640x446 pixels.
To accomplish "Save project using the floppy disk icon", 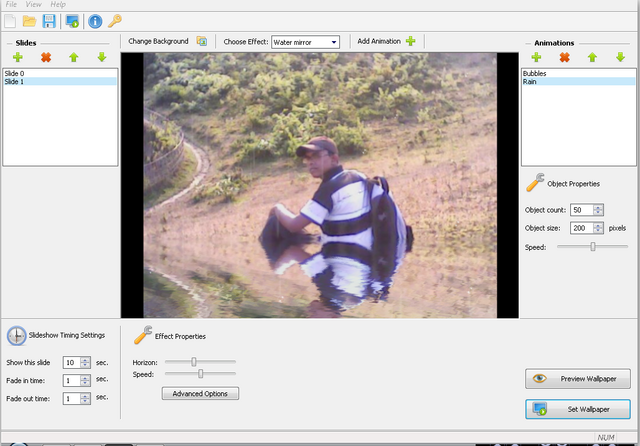I will 49,21.
